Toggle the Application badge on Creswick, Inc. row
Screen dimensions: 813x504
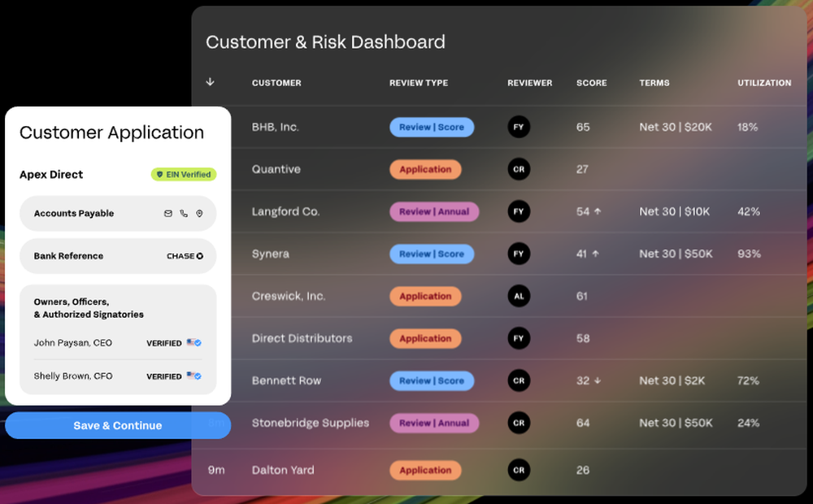click(425, 296)
